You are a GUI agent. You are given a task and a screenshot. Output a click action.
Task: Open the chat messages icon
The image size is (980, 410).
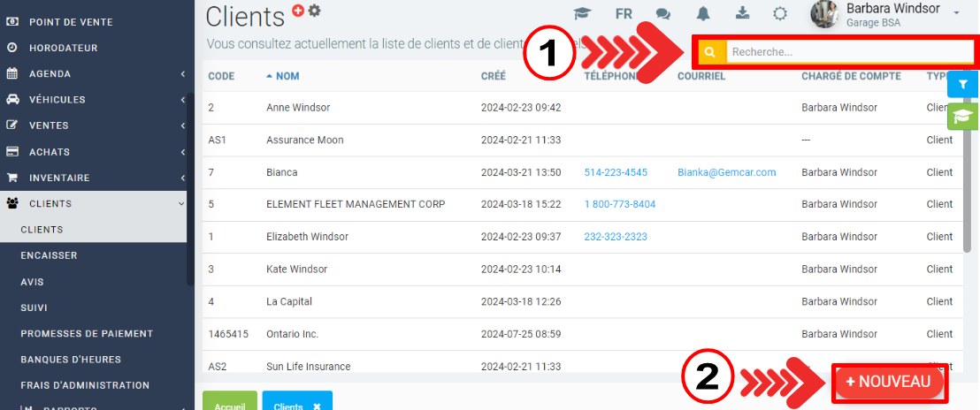pos(662,13)
